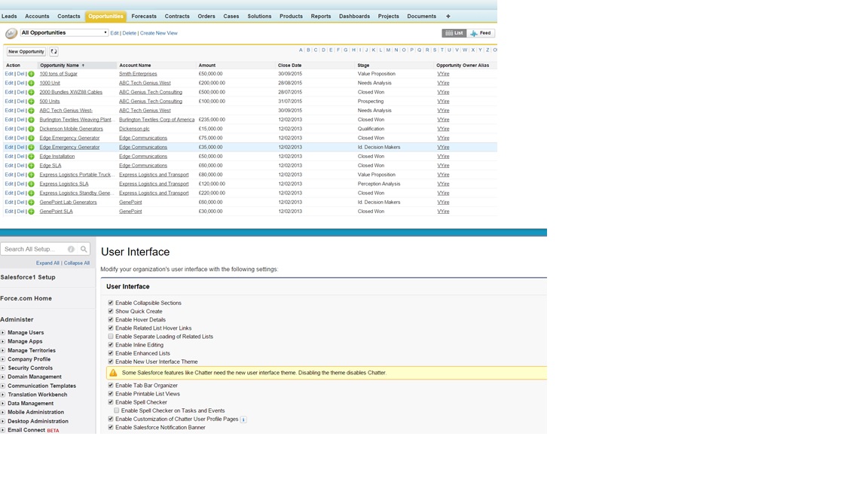Toggle Enable Tab Bar Organizer checkbox

point(111,385)
